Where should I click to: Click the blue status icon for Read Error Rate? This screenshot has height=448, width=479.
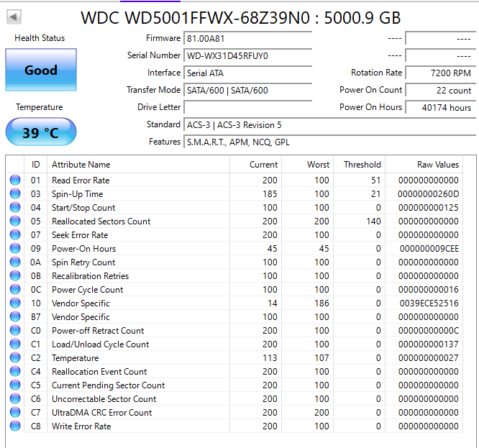(15, 180)
